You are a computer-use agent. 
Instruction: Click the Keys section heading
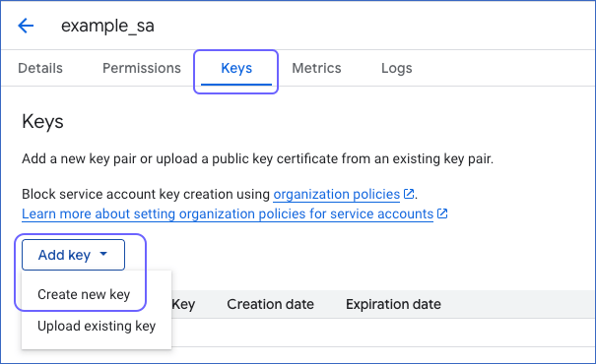click(42, 122)
